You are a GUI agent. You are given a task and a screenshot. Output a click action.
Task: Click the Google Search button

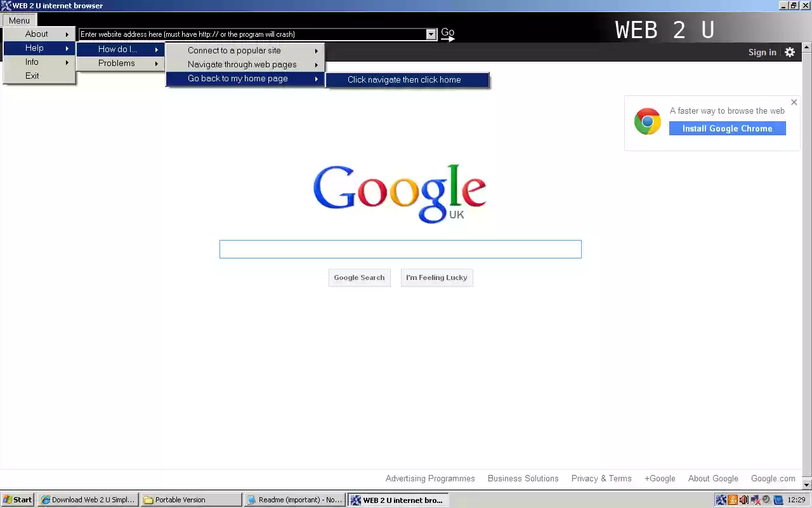[359, 277]
